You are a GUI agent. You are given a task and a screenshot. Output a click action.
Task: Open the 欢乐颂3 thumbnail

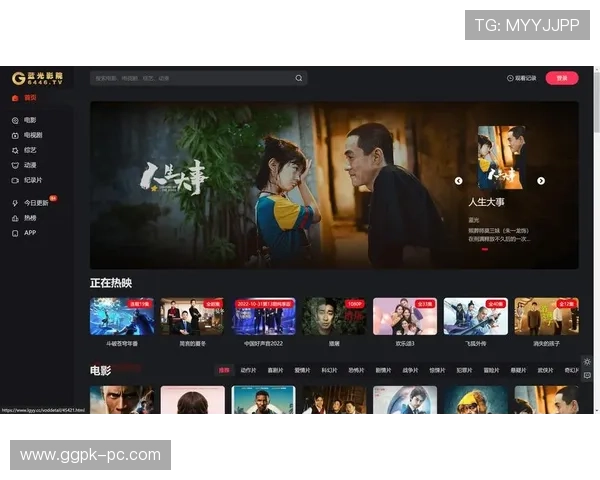coord(405,317)
